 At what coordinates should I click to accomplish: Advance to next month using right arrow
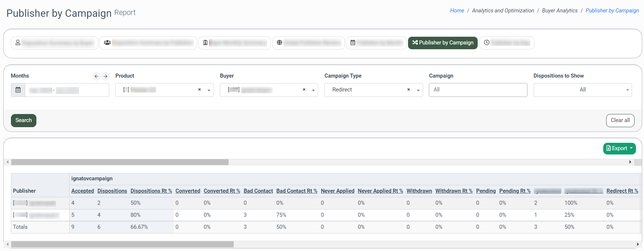point(105,76)
